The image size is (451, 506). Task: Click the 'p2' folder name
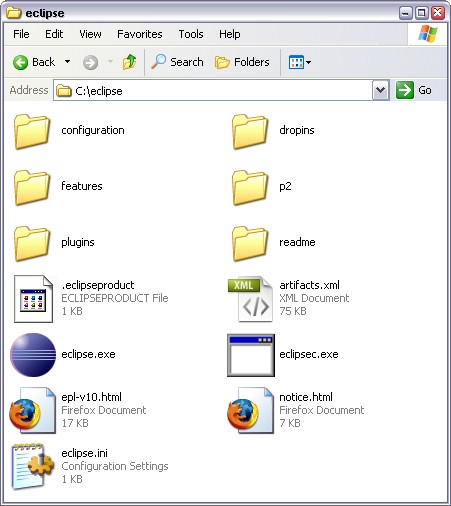click(285, 186)
